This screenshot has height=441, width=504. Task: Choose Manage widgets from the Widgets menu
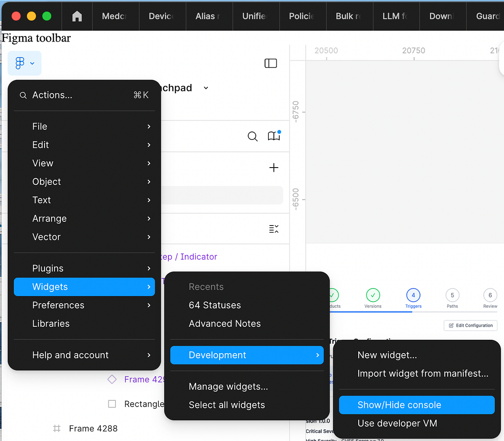point(228,386)
